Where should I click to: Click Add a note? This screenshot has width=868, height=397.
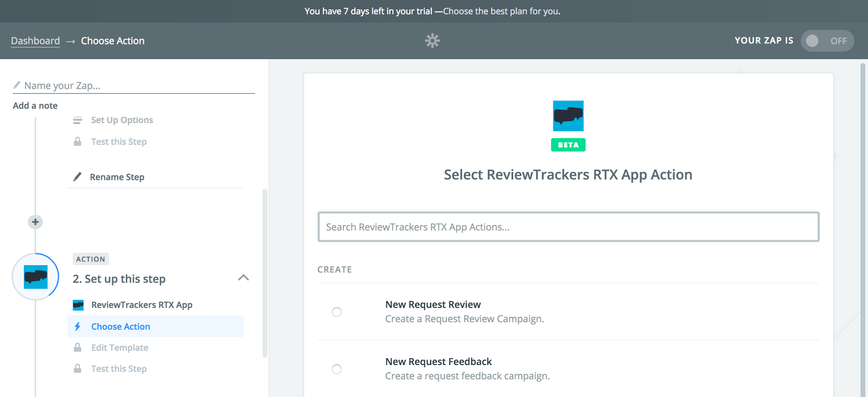point(35,106)
